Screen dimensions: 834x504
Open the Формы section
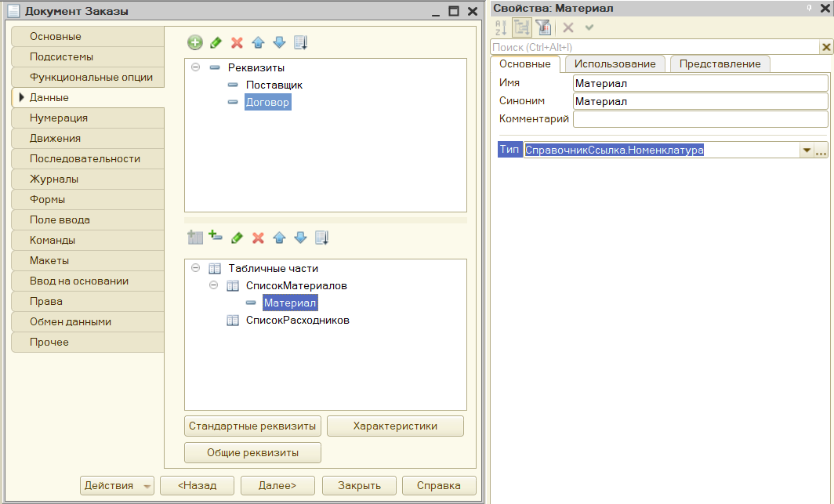(88, 200)
